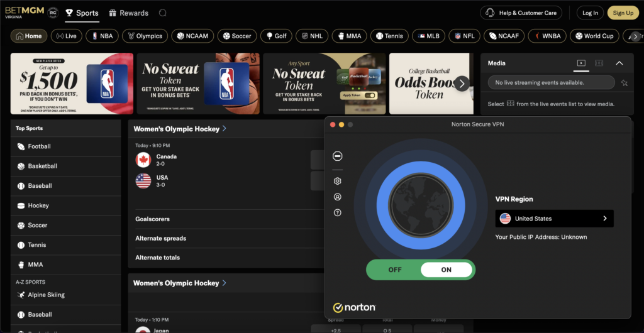Select the NHL pill
Viewport: 644px width, 333px height.
(312, 36)
